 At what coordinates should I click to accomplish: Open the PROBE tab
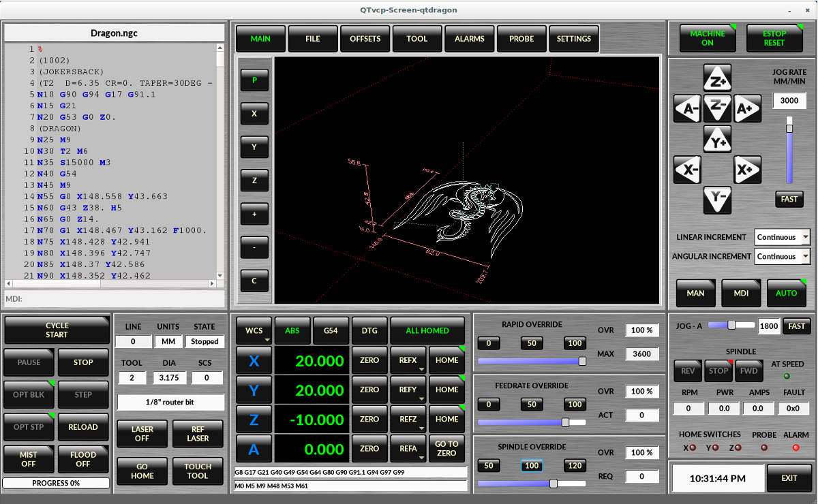click(x=521, y=39)
